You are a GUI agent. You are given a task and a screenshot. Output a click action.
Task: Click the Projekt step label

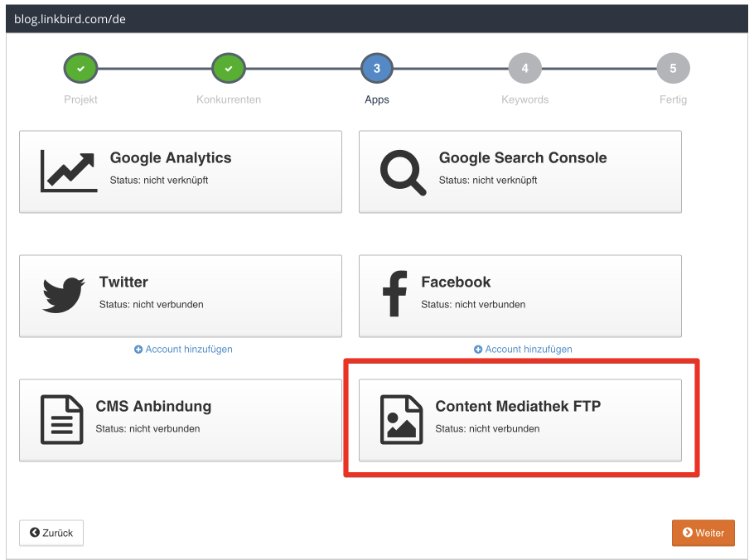click(x=81, y=99)
